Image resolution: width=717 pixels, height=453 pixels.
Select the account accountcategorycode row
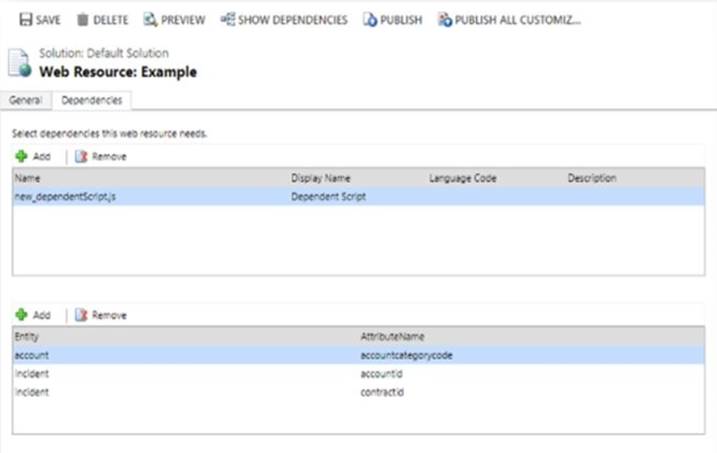(200, 354)
